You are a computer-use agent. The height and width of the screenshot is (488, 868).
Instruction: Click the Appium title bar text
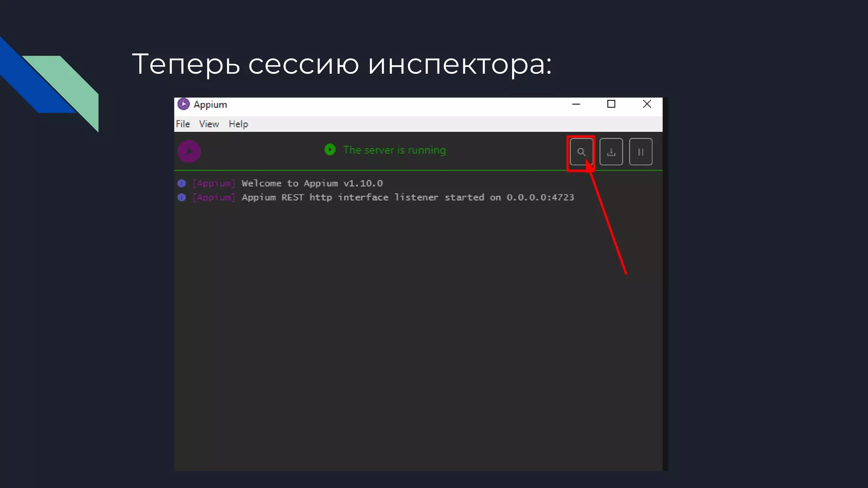click(210, 105)
